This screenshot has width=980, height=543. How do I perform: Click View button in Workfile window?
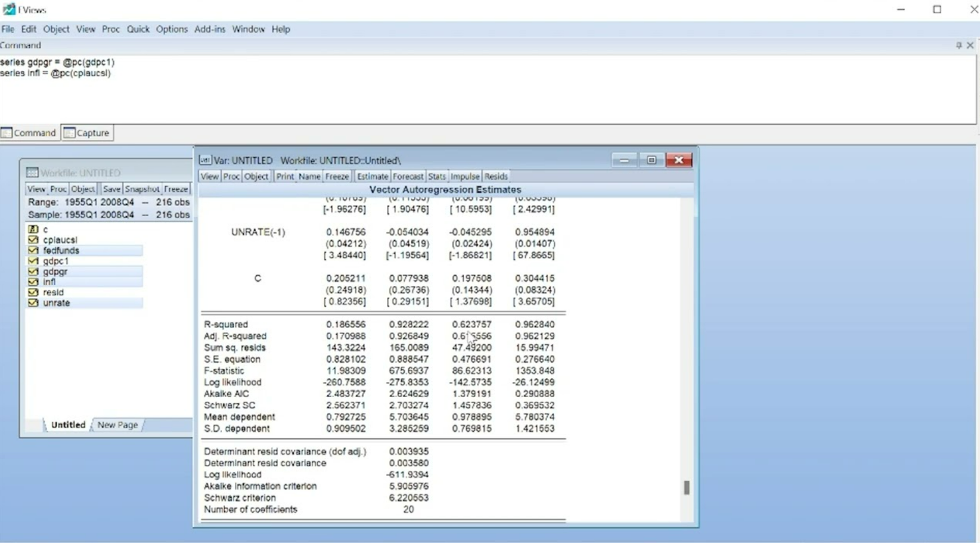37,189
